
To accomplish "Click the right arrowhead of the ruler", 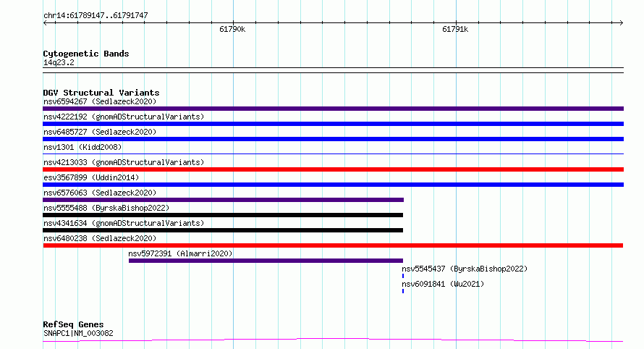I will [x=621, y=23].
